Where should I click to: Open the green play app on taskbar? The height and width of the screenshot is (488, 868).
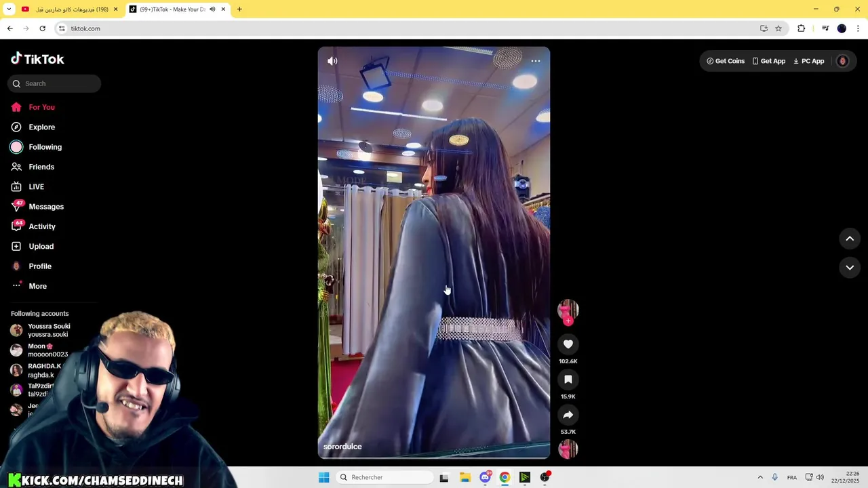525,477
